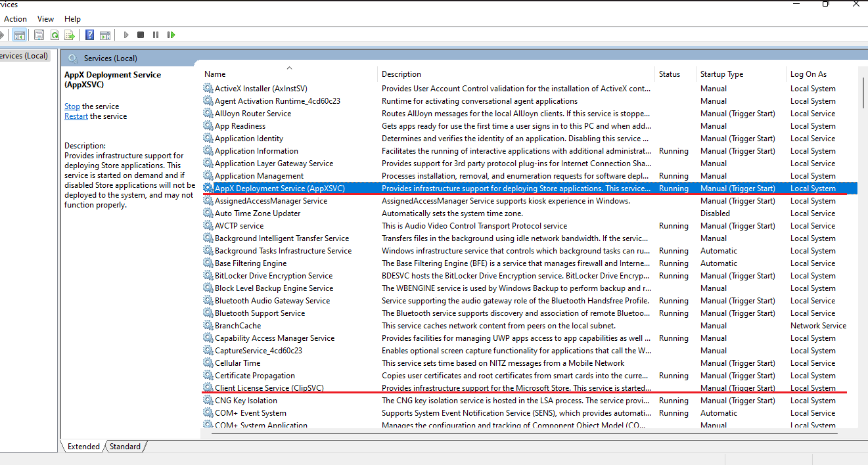Select the AppX Deployment Service (AppXSVC) row
Viewport: 868px width, 465px height.
coord(530,188)
